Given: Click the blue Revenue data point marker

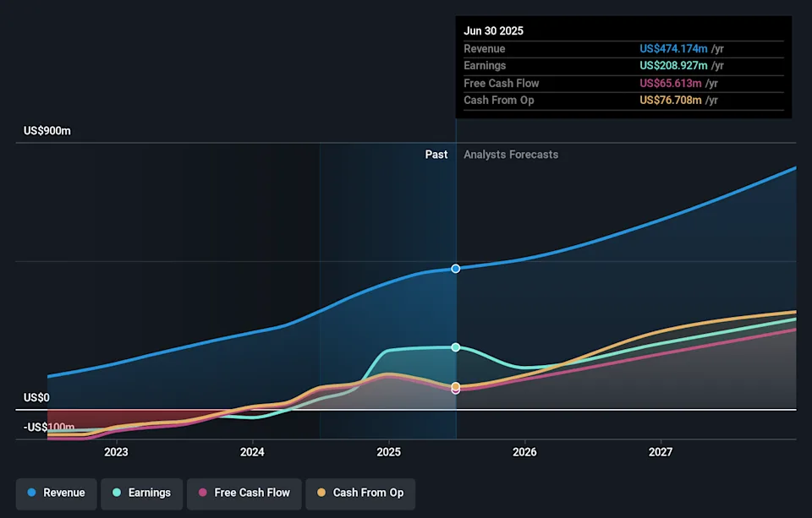Looking at the screenshot, I should pos(456,269).
